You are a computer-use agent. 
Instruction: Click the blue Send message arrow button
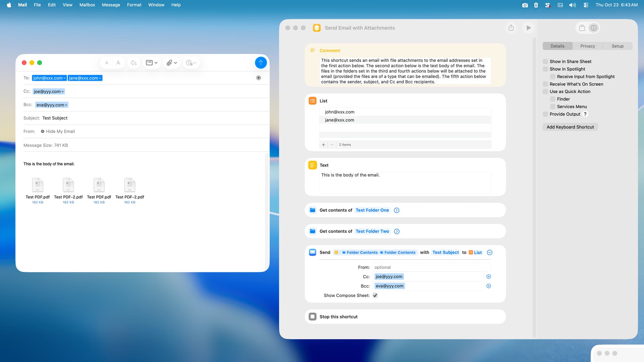(x=261, y=63)
